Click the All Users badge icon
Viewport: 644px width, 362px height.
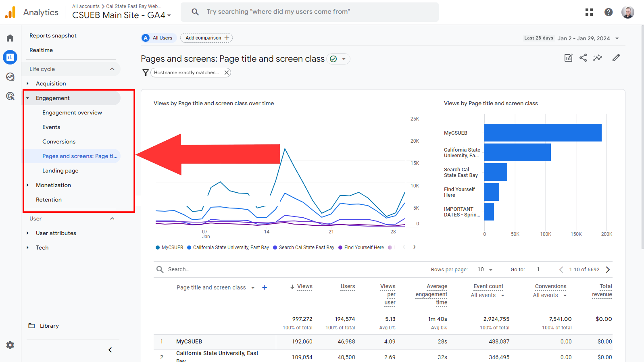146,38
